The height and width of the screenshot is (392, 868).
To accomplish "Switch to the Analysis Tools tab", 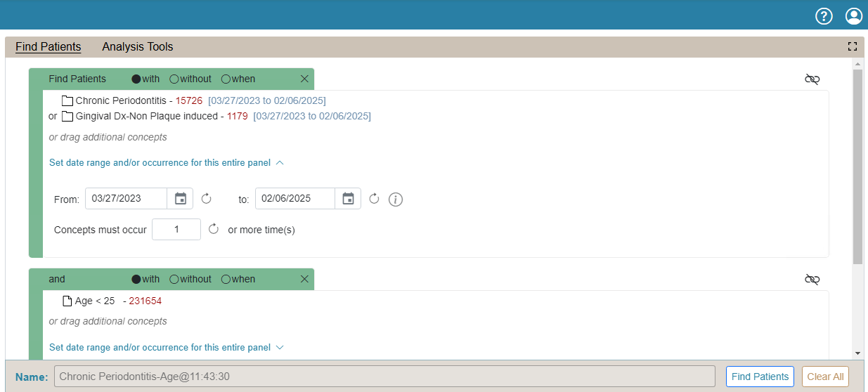I will click(137, 47).
